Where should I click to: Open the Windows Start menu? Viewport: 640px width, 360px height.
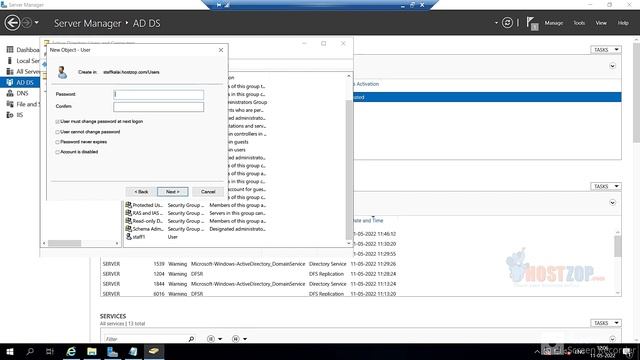(x=10, y=351)
